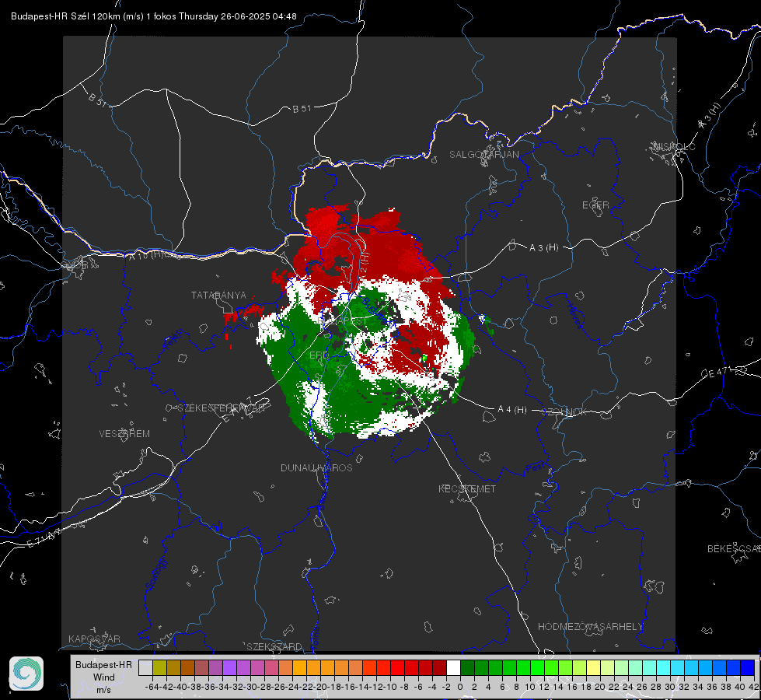This screenshot has height=700, width=761.
Task: Select the SZEKSZÁRD city label
Action: tap(274, 646)
